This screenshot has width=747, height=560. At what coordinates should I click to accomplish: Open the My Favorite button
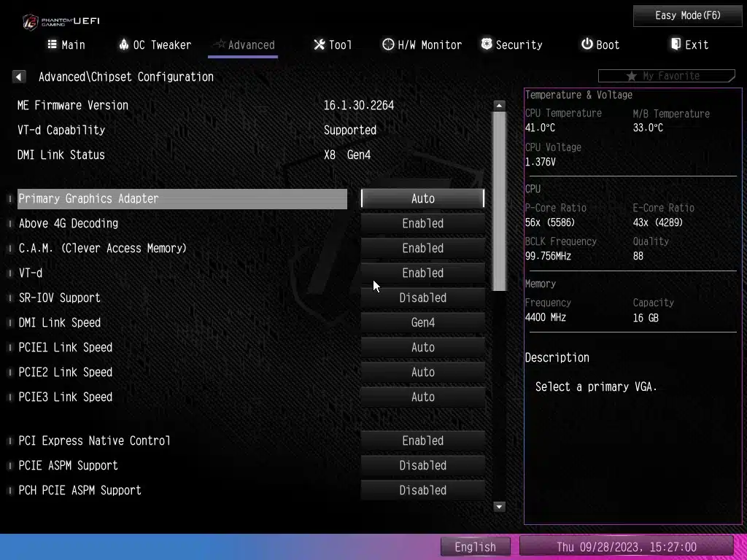click(665, 76)
